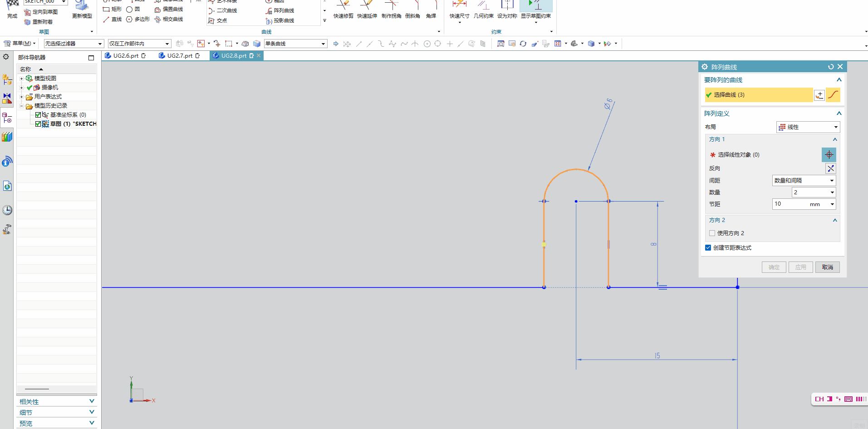Click the Quick Extend (快速延伸) tool
868x429 pixels.
point(367,9)
